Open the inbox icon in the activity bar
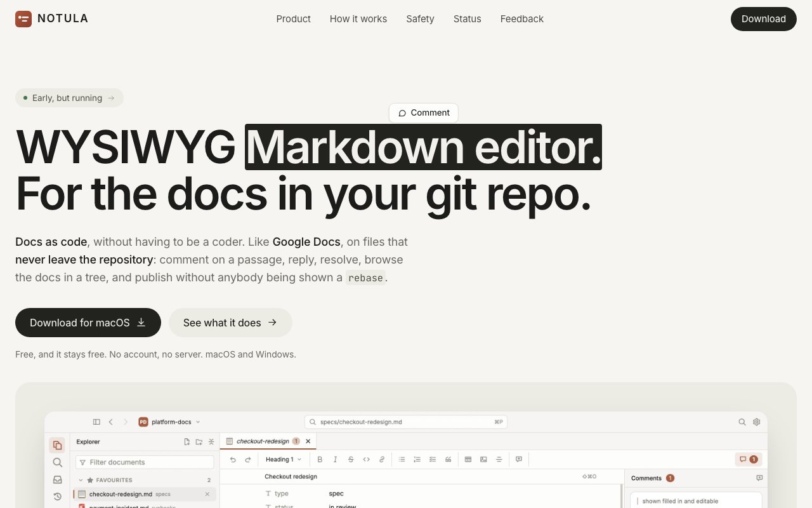The width and height of the screenshot is (812, 508). click(x=58, y=479)
